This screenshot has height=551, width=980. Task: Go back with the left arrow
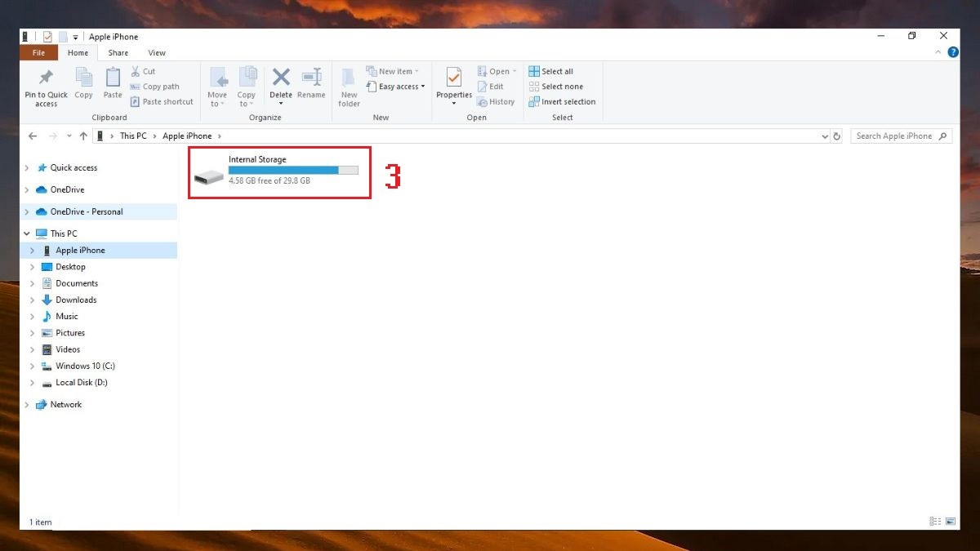33,136
